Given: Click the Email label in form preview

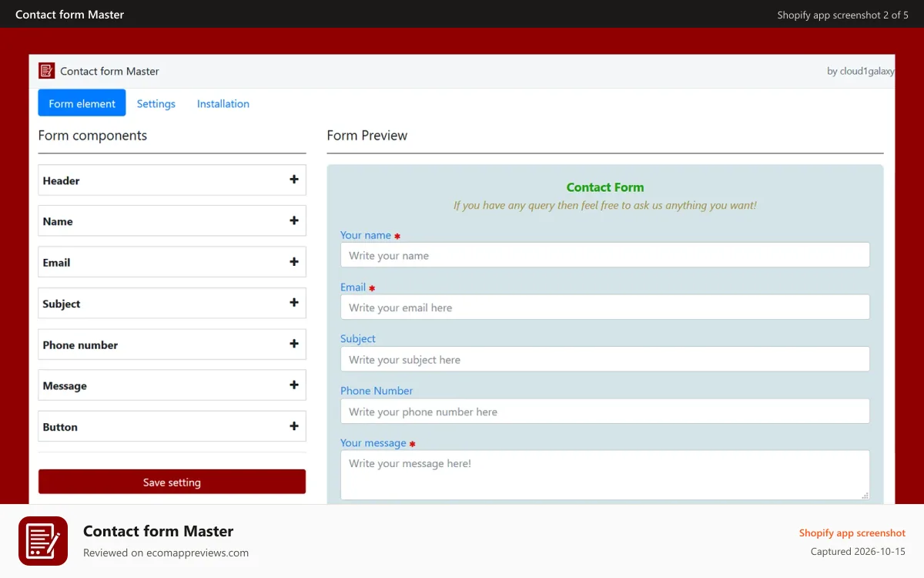Looking at the screenshot, I should [x=353, y=287].
